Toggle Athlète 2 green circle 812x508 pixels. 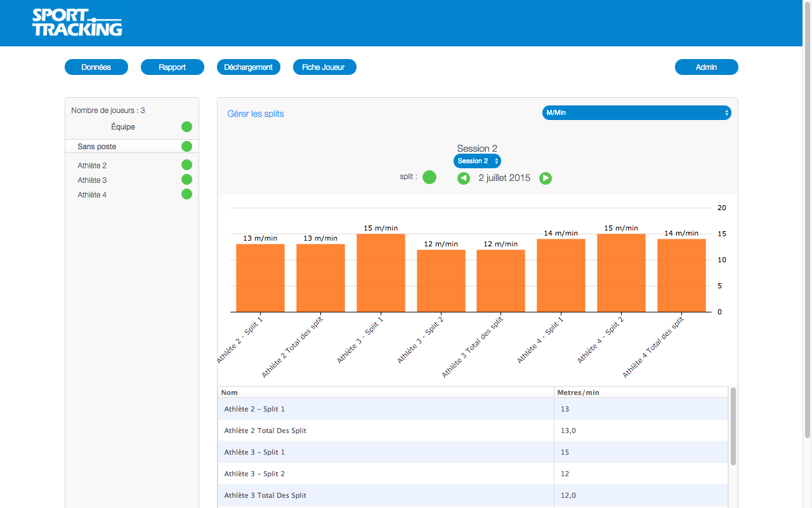point(187,165)
